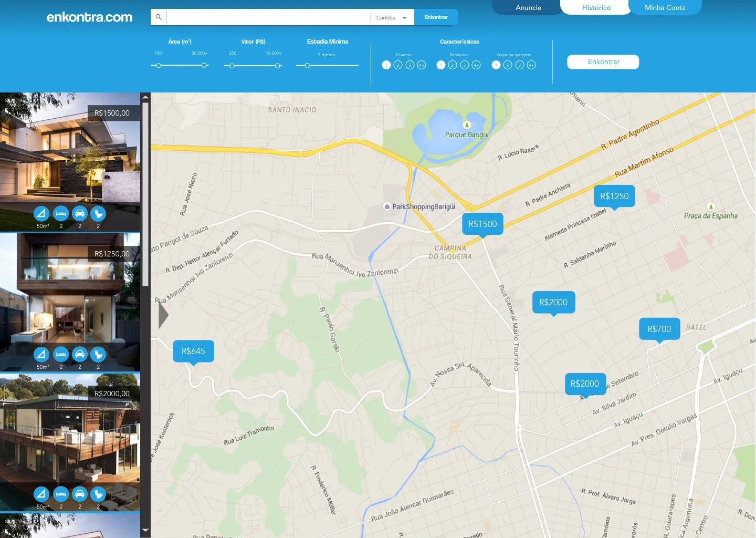The height and width of the screenshot is (538, 756).
Task: Click Área minimum slider handle
Action: (x=159, y=66)
